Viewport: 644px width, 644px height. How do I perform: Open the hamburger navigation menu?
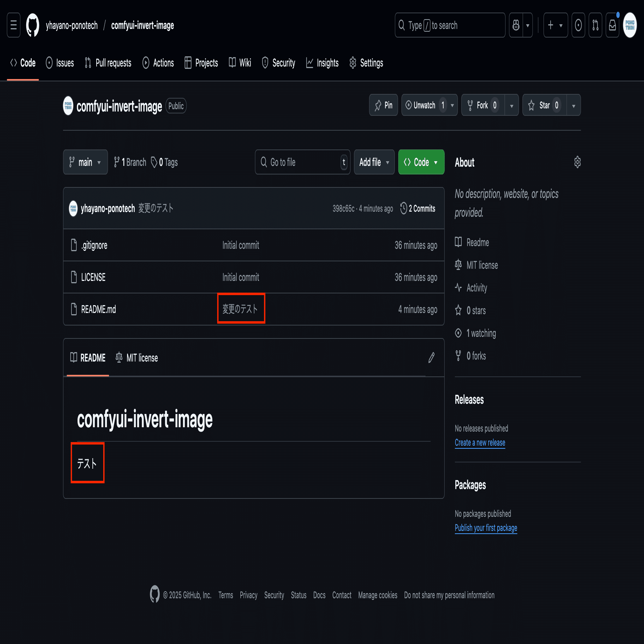(14, 25)
